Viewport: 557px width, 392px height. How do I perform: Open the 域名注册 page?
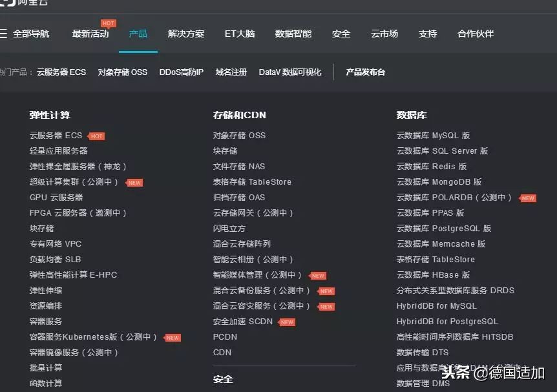231,72
